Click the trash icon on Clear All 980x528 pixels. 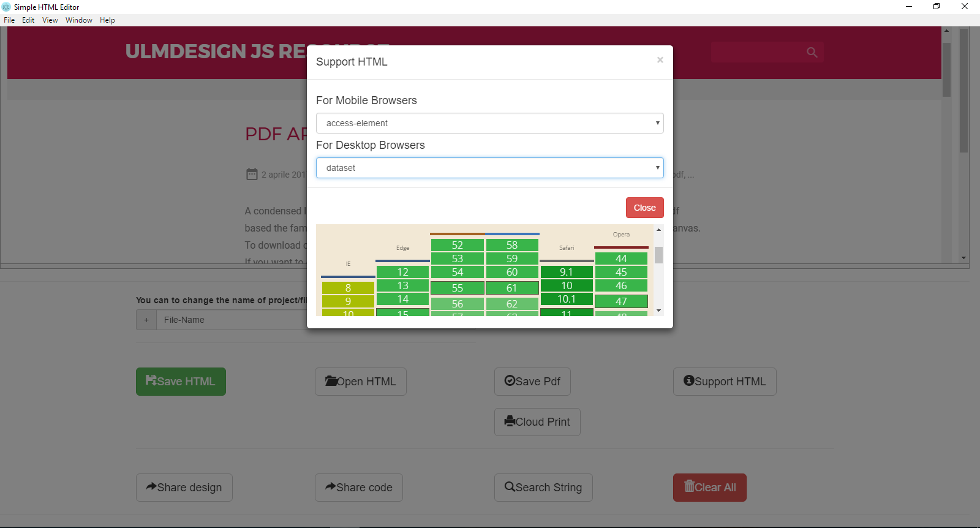coord(689,486)
